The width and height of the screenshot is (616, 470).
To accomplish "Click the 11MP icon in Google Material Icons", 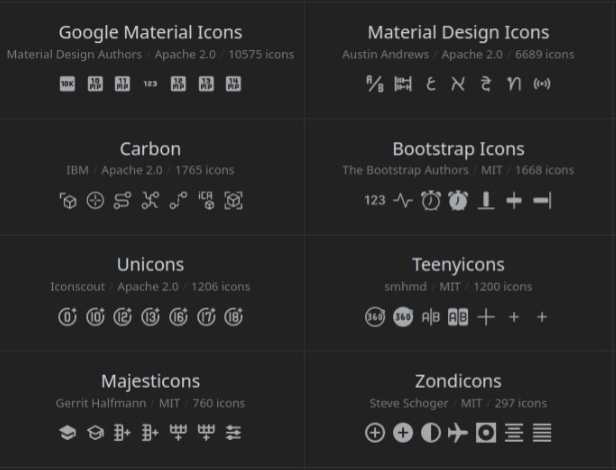I will (x=123, y=84).
